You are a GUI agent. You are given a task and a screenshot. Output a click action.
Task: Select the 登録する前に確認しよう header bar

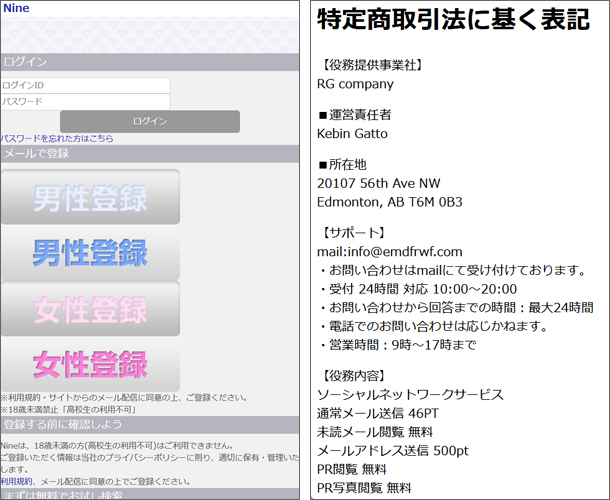[150, 424]
